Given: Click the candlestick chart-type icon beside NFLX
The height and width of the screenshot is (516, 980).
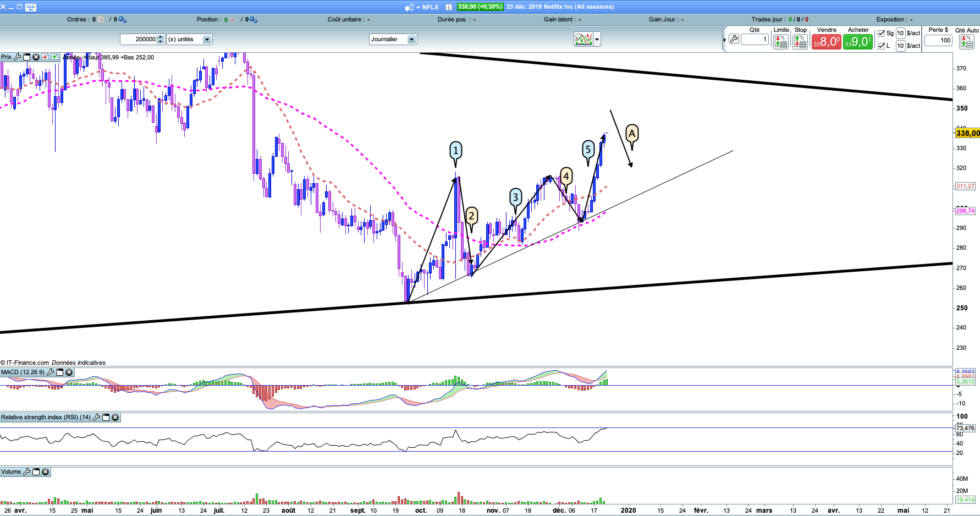Looking at the screenshot, I should pos(409,7).
